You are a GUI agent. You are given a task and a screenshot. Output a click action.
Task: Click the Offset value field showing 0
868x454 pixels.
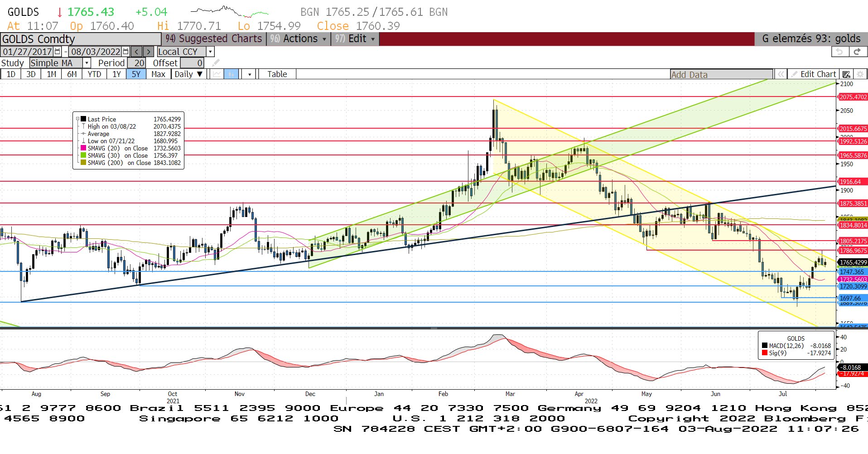pos(192,63)
